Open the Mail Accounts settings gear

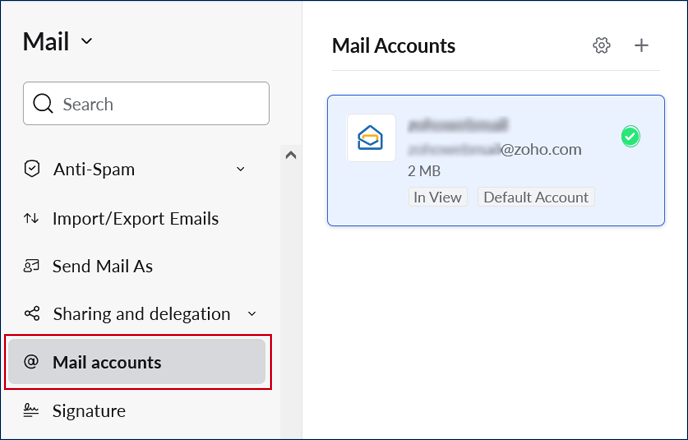point(601,45)
